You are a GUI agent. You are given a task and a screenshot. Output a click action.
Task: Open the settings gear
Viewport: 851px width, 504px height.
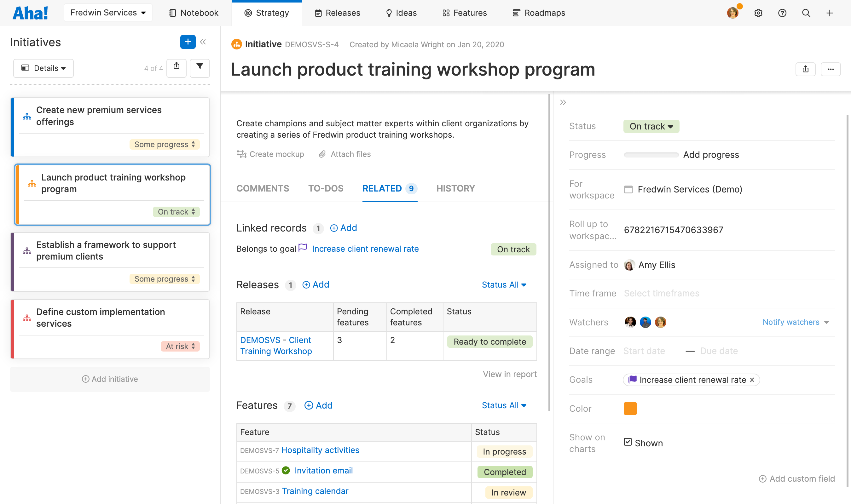tap(758, 13)
